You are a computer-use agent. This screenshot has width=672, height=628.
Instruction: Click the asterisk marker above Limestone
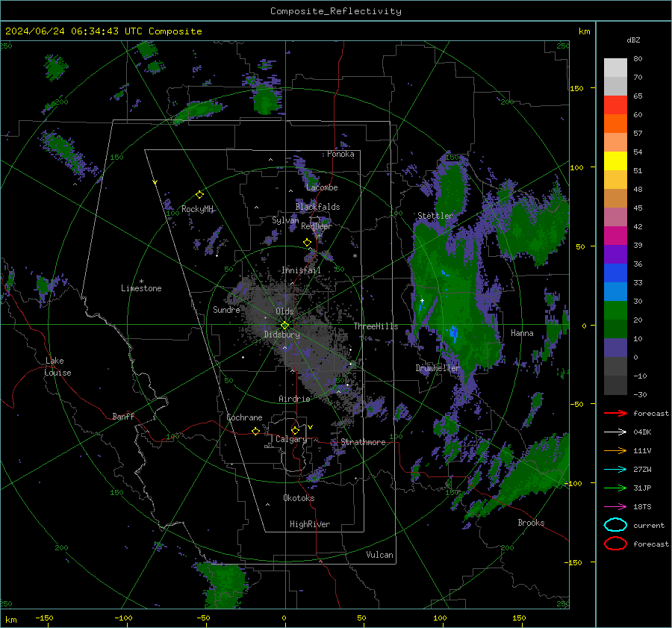141,282
